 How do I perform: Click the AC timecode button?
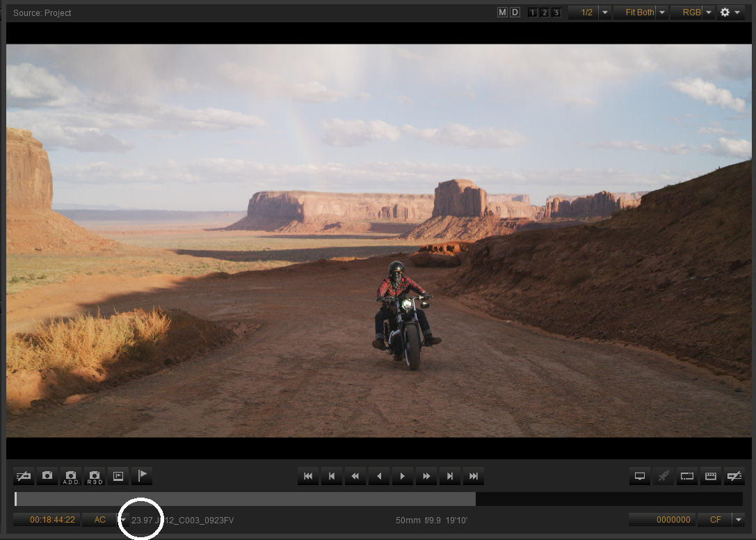coord(100,520)
